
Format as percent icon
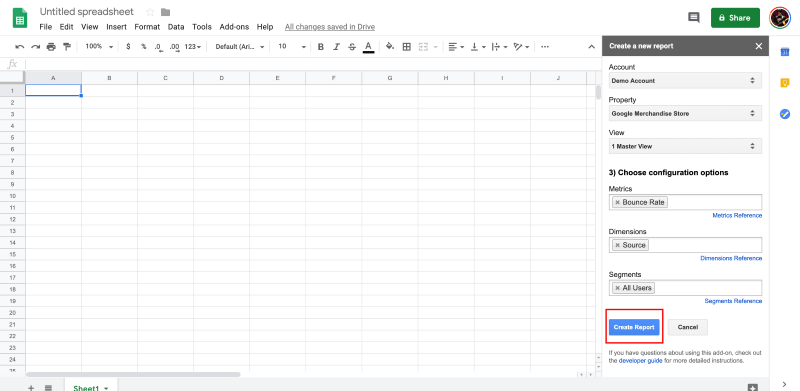[x=144, y=46]
